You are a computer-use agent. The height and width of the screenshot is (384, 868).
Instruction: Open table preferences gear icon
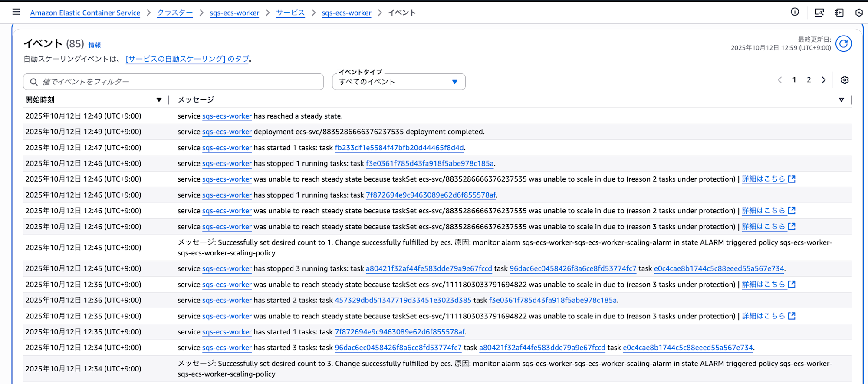[844, 80]
